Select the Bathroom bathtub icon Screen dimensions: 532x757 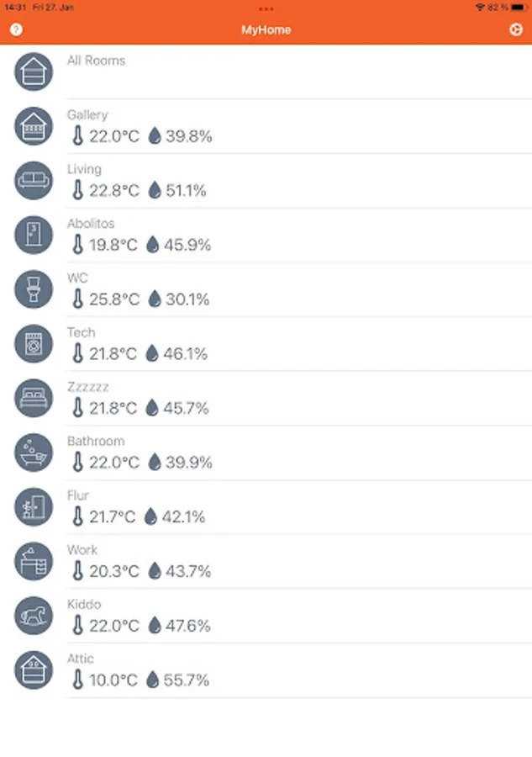click(x=34, y=453)
